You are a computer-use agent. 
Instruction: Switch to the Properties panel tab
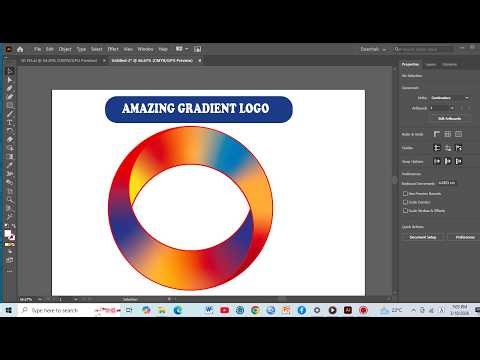(x=410, y=64)
